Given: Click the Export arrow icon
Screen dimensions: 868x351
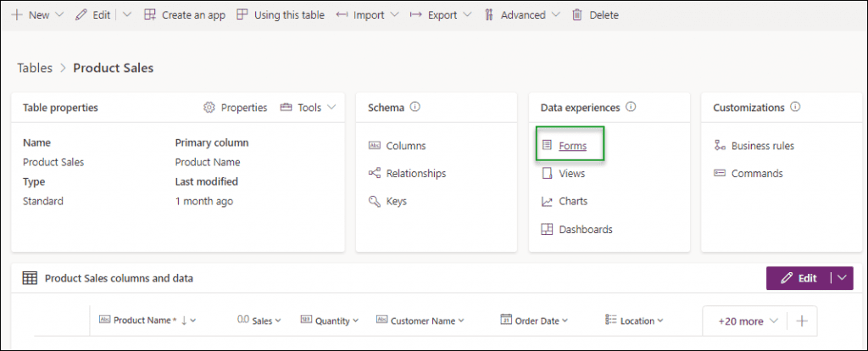Looking at the screenshot, I should [x=416, y=15].
